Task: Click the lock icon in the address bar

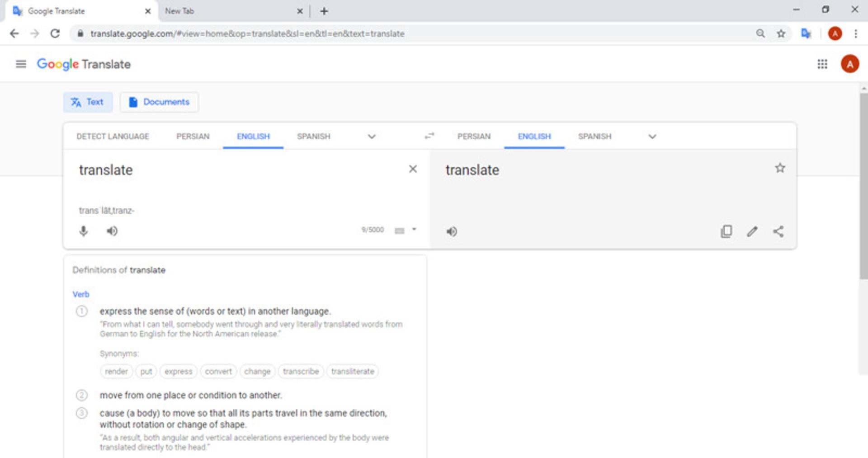Action: (x=80, y=33)
